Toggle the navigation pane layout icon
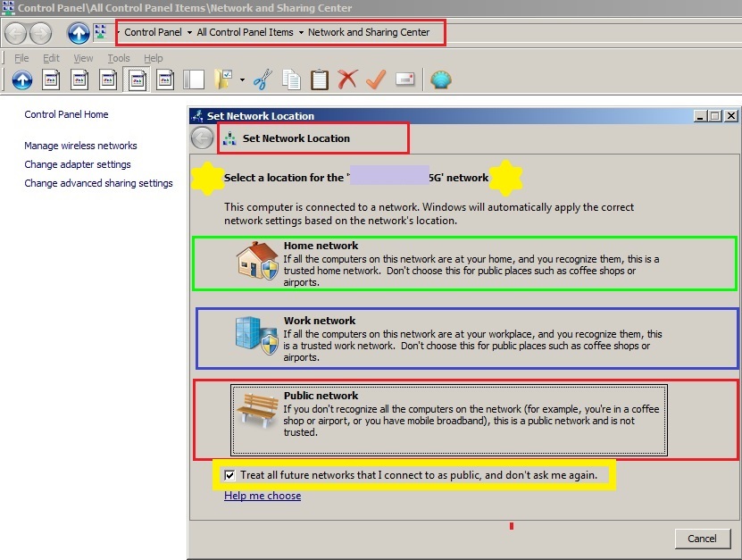Screen dimensions: 742x560 pyautogui.click(x=194, y=80)
